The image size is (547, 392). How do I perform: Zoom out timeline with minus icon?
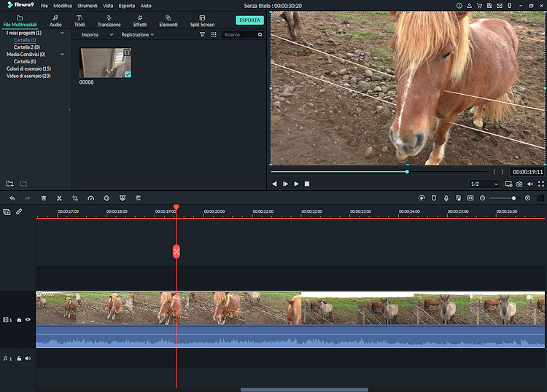coord(483,198)
